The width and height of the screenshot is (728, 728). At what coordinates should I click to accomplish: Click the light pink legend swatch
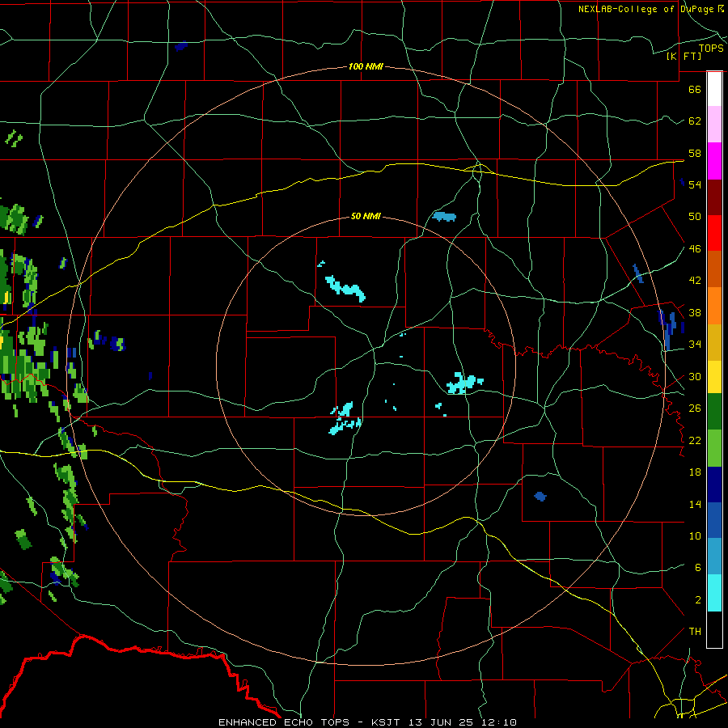714,125
